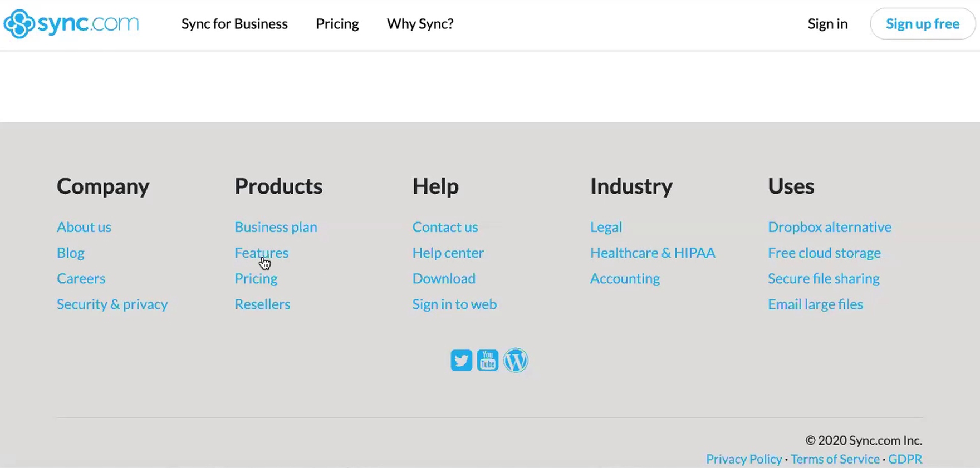Viewport: 980px width, 468px height.
Task: Click the Secure file sharing link
Action: click(824, 278)
